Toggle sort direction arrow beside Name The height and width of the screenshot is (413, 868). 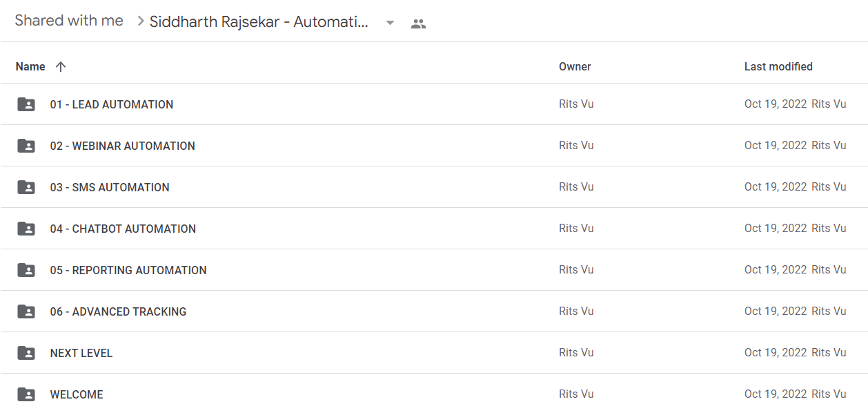point(61,67)
